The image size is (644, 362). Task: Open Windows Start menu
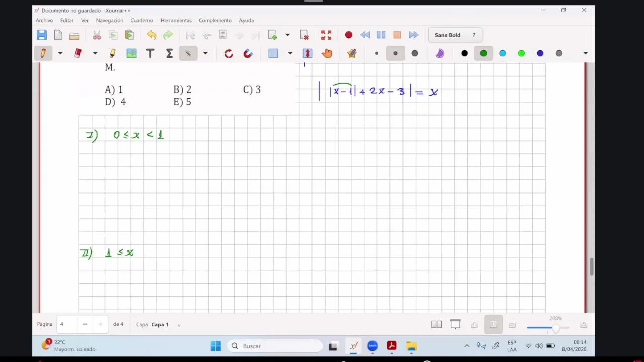click(216, 346)
